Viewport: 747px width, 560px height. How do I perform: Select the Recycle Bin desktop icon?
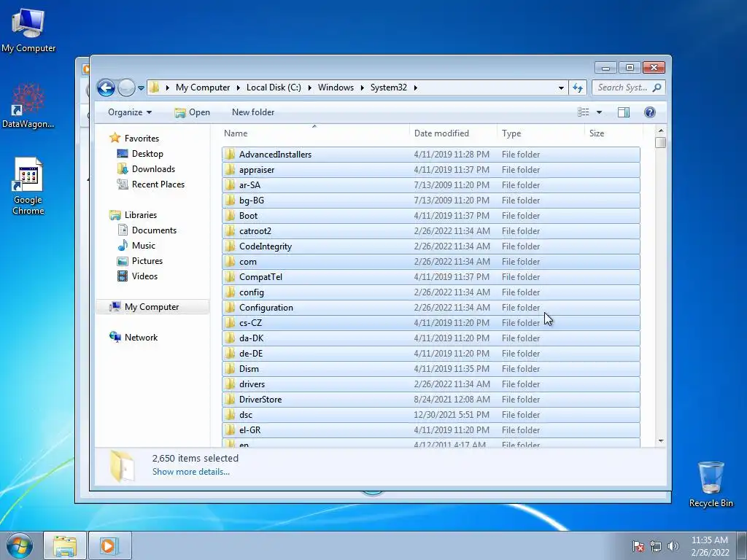pos(711,484)
